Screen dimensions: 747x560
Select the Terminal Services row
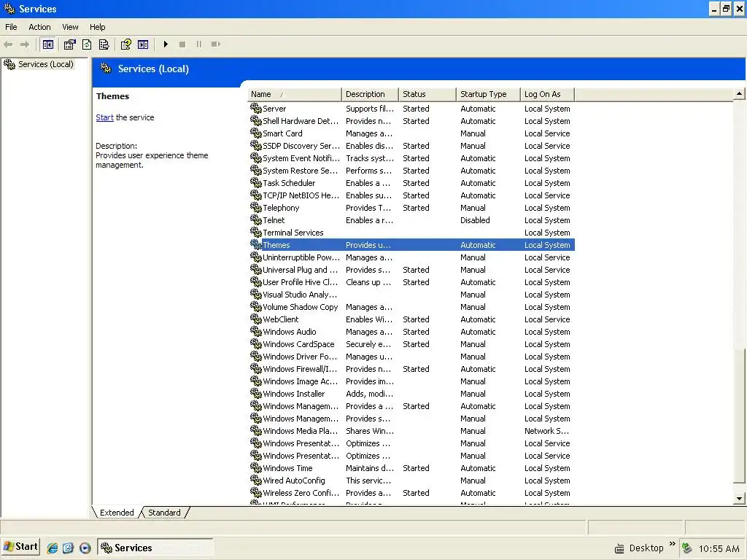(x=411, y=233)
